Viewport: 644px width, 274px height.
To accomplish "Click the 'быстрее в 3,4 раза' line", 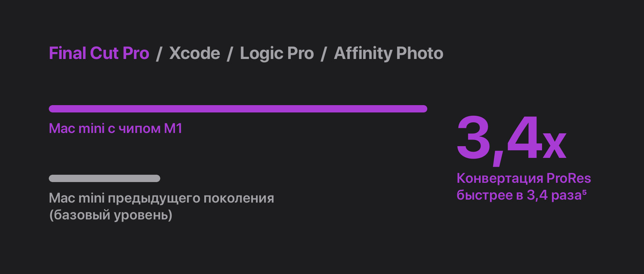I will [x=519, y=195].
